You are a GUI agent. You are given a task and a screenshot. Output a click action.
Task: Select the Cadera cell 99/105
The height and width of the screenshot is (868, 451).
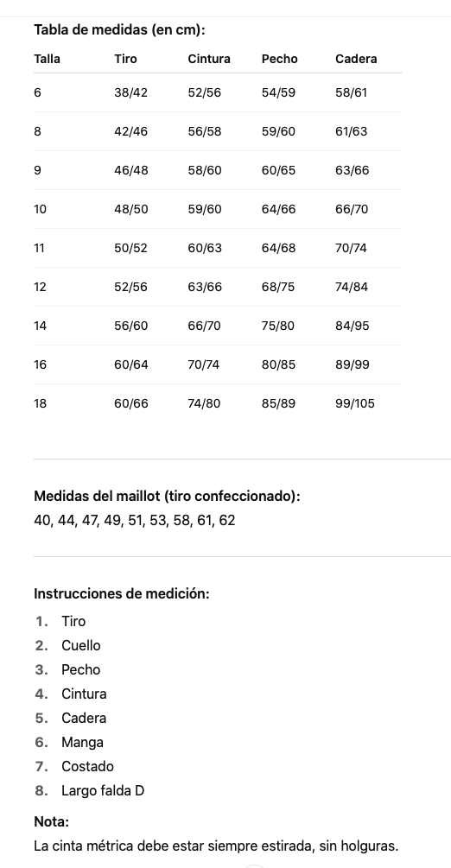pos(354,403)
